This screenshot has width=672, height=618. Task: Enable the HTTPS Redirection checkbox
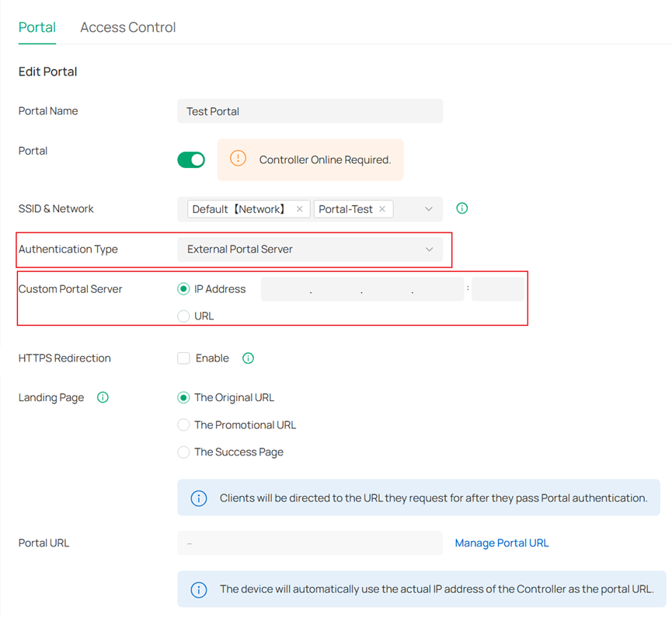(183, 358)
